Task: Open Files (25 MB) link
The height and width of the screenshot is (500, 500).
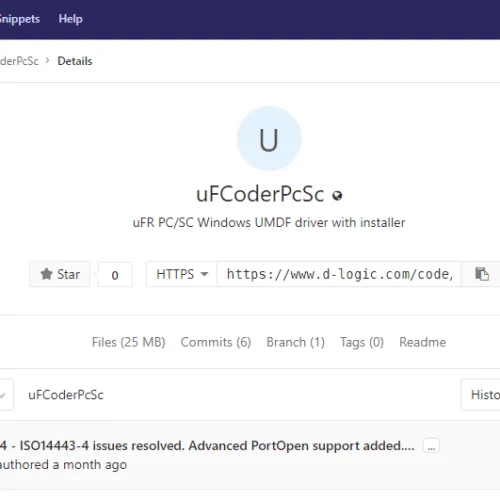Action: 129,342
